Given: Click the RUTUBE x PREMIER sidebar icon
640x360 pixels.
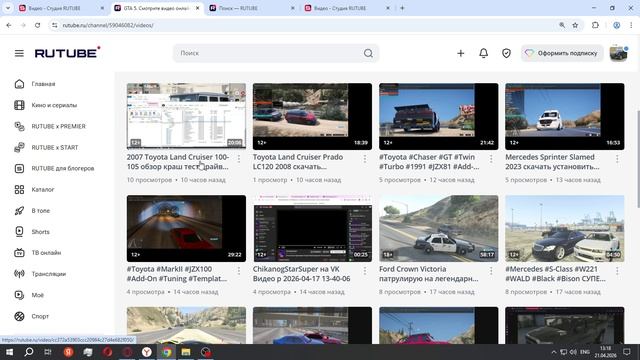Looking at the screenshot, I should point(19,126).
